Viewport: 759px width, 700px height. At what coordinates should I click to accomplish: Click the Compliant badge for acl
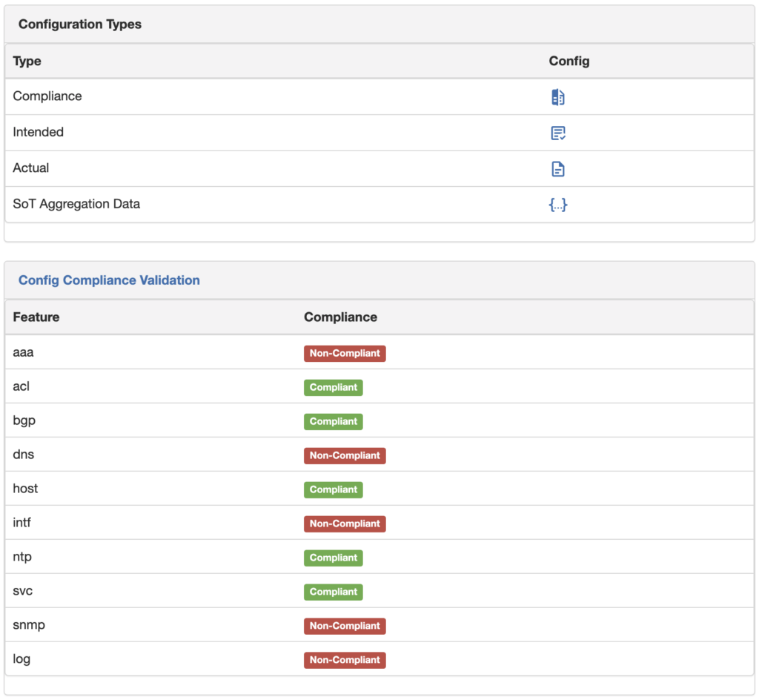[x=333, y=387]
